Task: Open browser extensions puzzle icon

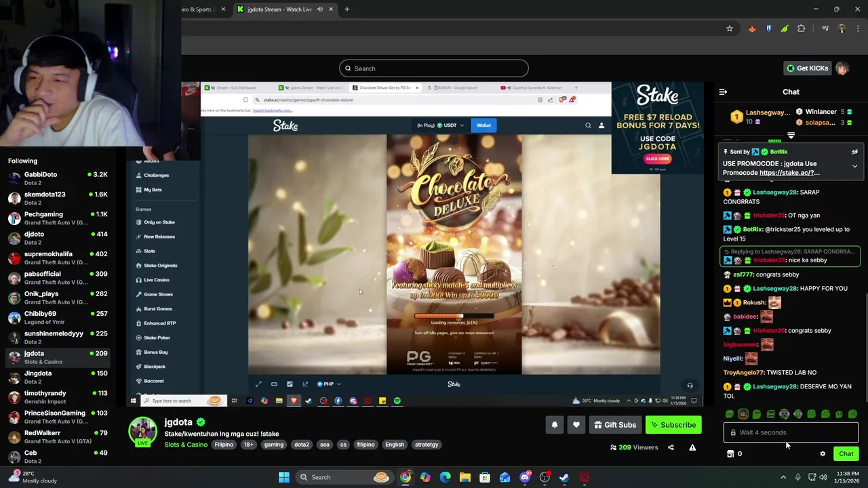Action: [802, 28]
